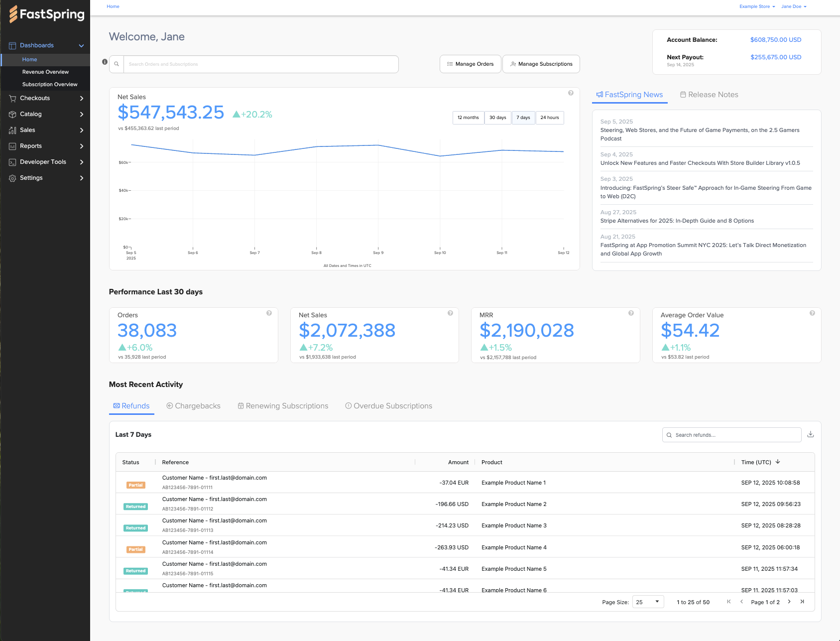The width and height of the screenshot is (840, 641).
Task: Click the -263.93 USD amount cell
Action: 452,547
